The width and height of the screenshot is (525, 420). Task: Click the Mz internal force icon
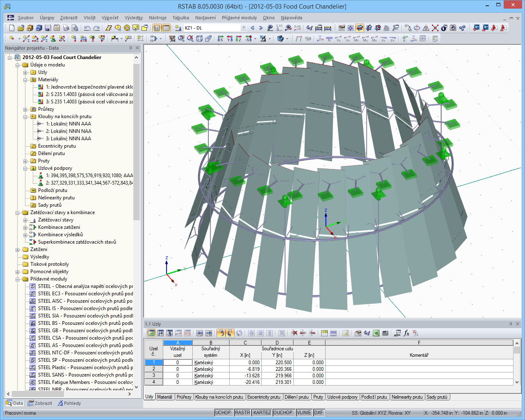point(374,39)
